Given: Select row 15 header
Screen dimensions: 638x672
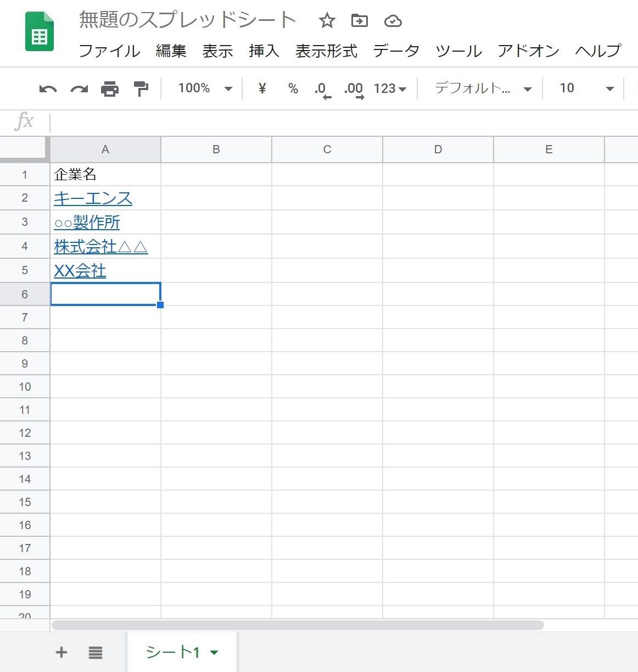Looking at the screenshot, I should coord(25,502).
